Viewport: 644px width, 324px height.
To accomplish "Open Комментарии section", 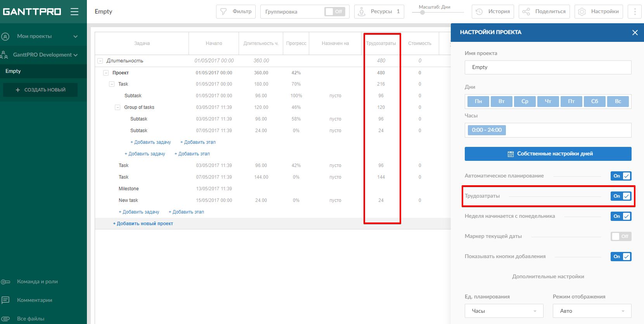I will pyautogui.click(x=35, y=300).
